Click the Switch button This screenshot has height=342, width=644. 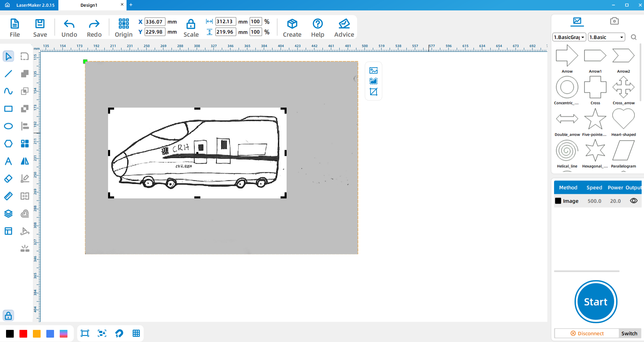click(629, 334)
